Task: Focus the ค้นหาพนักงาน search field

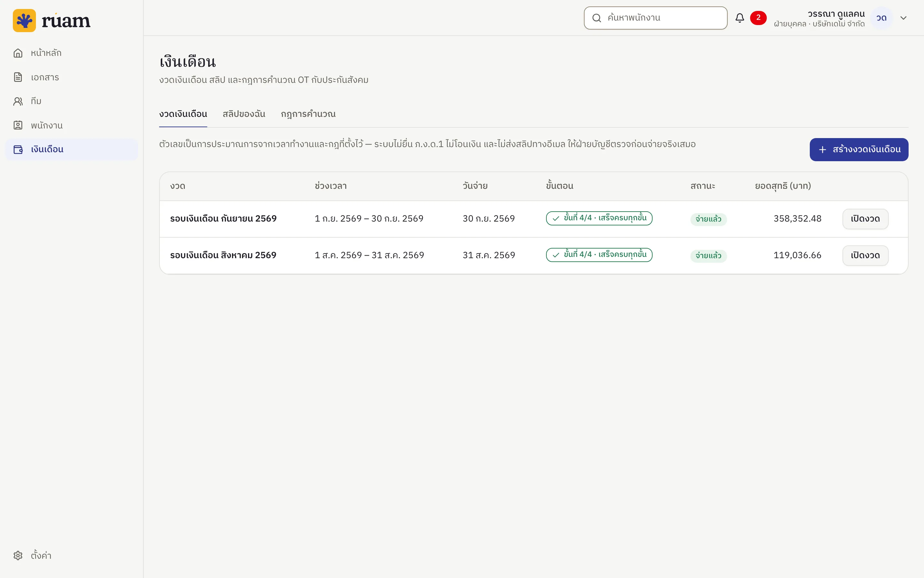Action: (655, 18)
